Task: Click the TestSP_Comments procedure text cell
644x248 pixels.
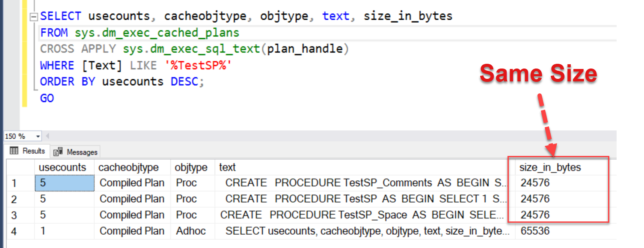Action: pyautogui.click(x=365, y=183)
